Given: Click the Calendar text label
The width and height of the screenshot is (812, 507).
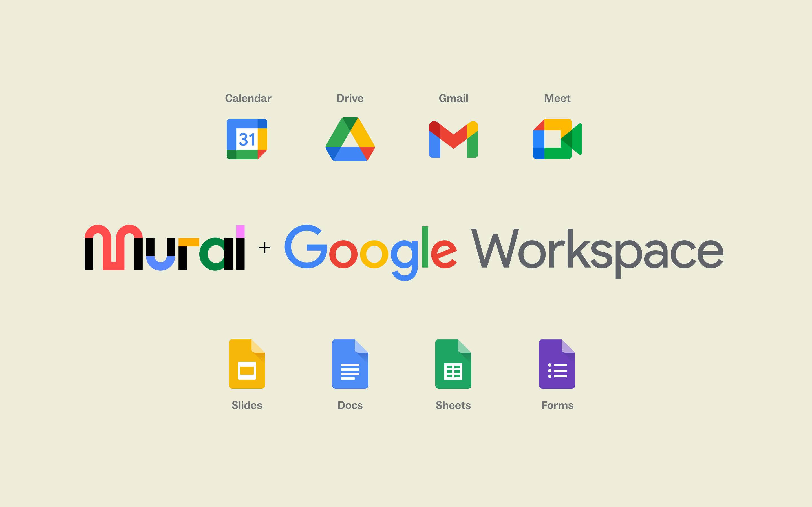Looking at the screenshot, I should (x=248, y=98).
